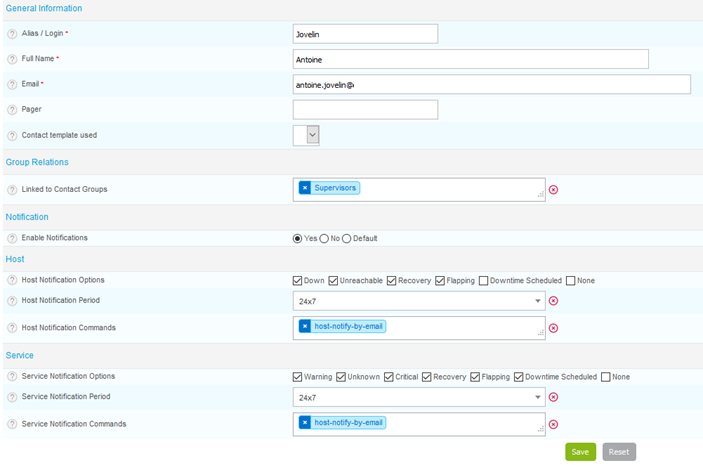Select No for Enable Notifications
Screen dimensions: 703x475
[x=324, y=239]
